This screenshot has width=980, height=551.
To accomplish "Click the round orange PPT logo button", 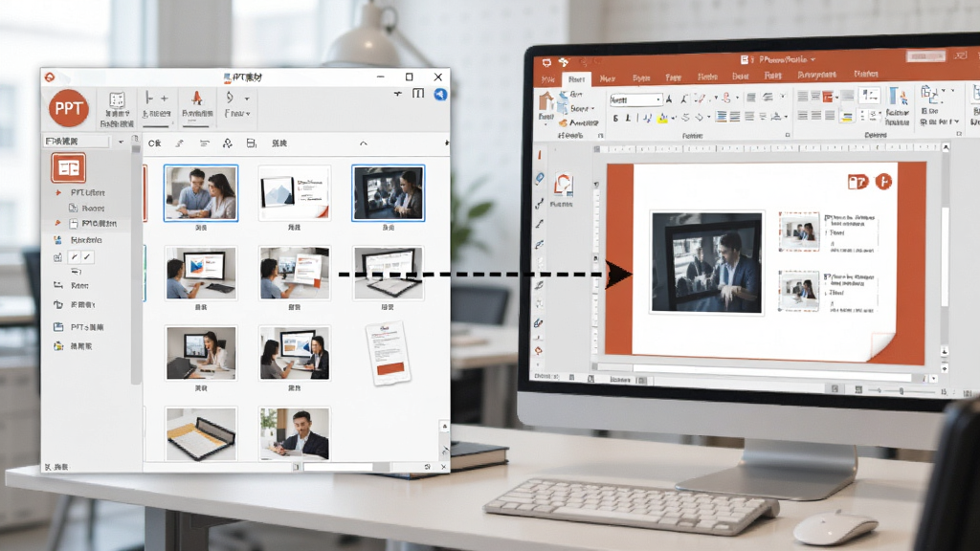I will pos(68,108).
